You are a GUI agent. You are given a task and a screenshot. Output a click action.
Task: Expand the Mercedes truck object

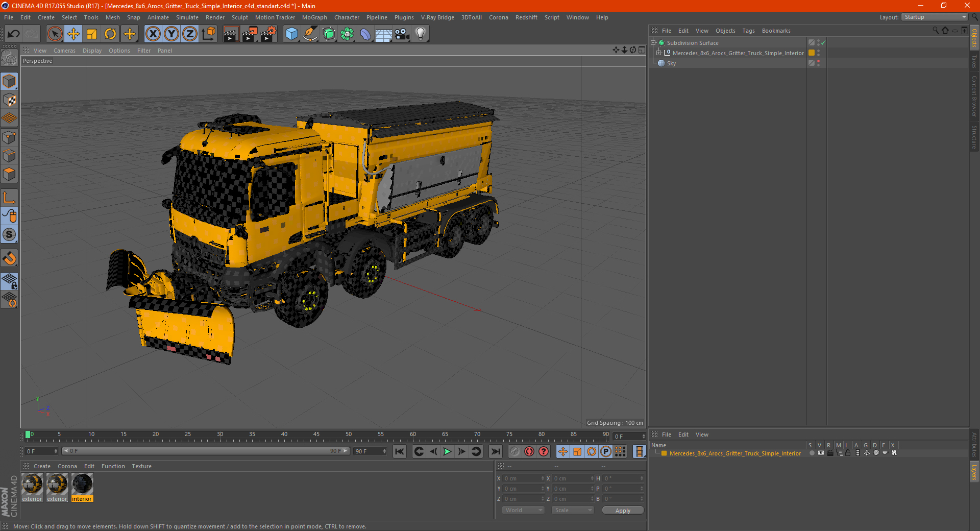[659, 53]
